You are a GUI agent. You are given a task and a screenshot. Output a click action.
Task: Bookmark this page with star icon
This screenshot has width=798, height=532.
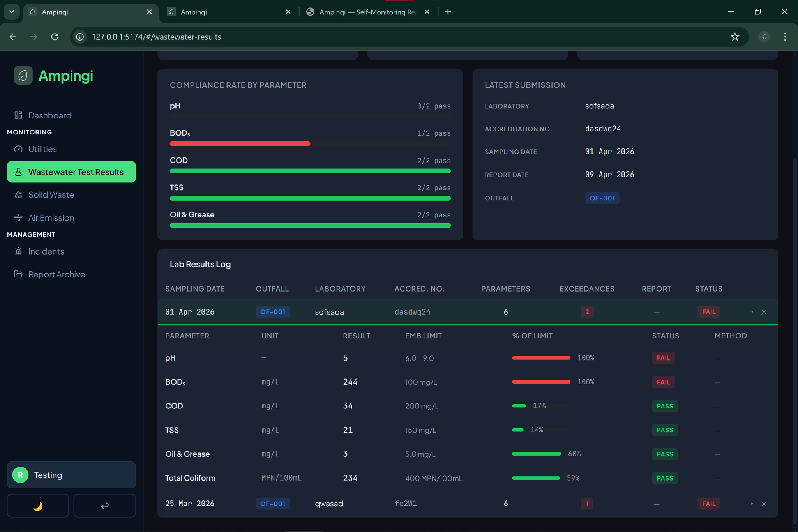click(x=734, y=37)
